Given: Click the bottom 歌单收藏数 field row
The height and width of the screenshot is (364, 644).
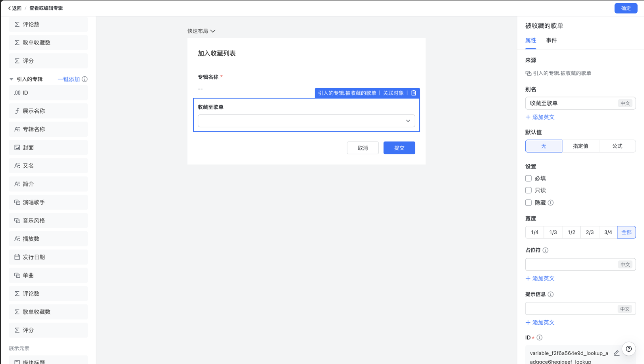Looking at the screenshot, I should point(48,312).
